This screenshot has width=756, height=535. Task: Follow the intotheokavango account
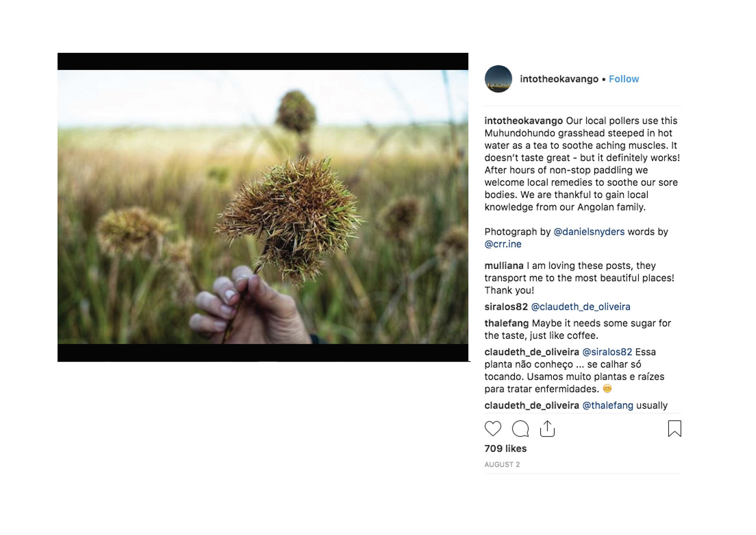(x=624, y=79)
